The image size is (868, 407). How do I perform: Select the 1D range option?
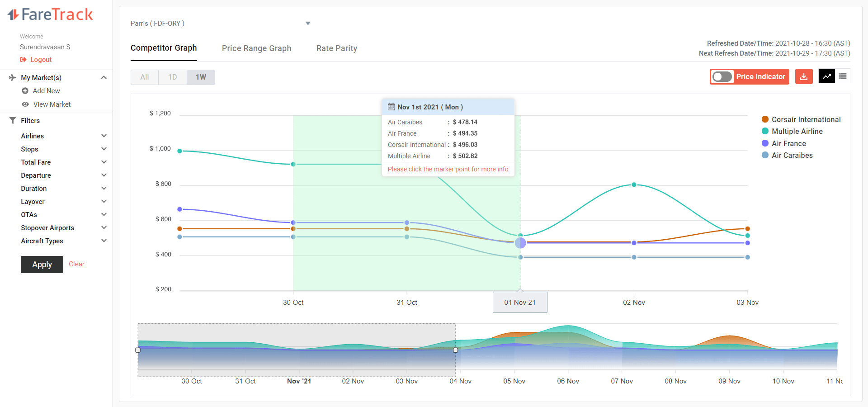pos(173,77)
